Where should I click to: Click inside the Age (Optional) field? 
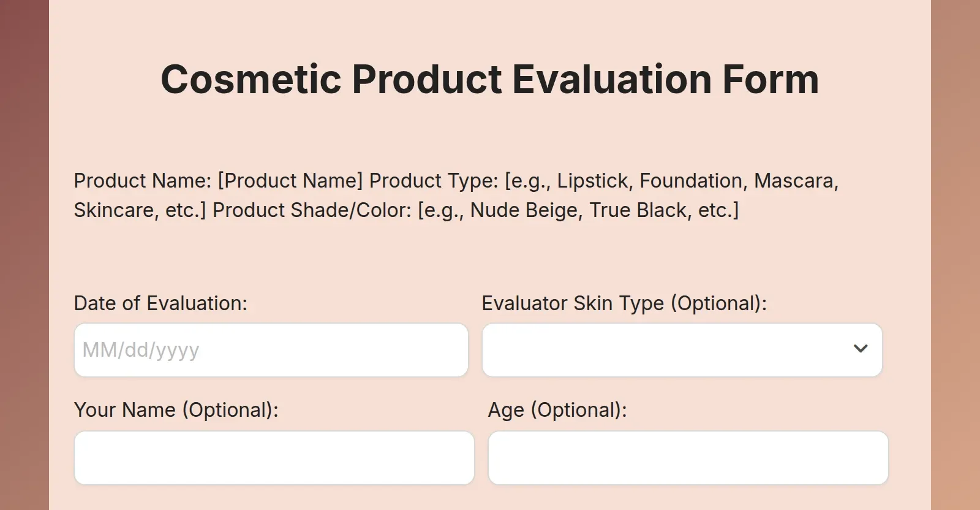[x=688, y=457]
